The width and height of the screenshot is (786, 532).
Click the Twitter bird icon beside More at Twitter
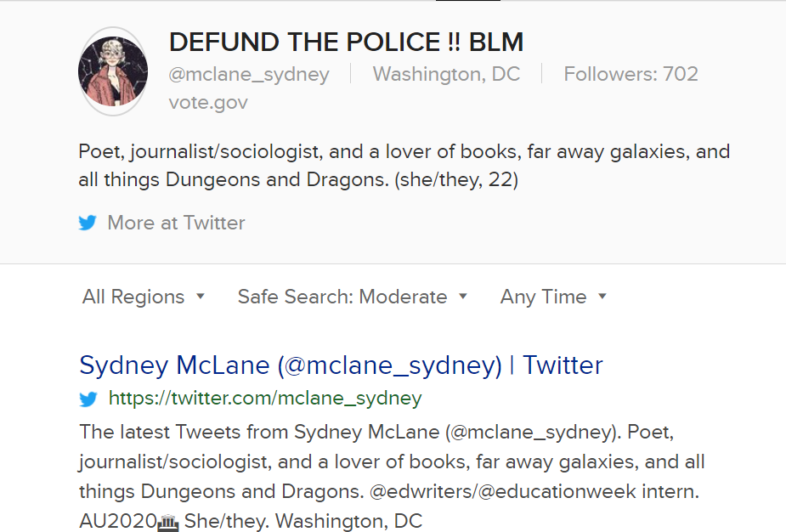point(88,223)
